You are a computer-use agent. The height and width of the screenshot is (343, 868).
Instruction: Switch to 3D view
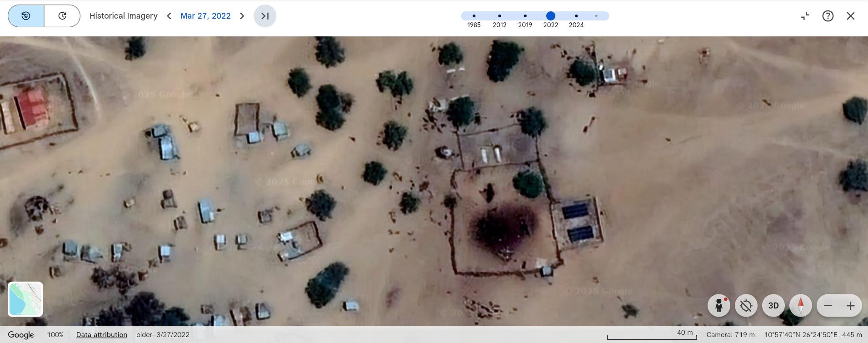(773, 306)
